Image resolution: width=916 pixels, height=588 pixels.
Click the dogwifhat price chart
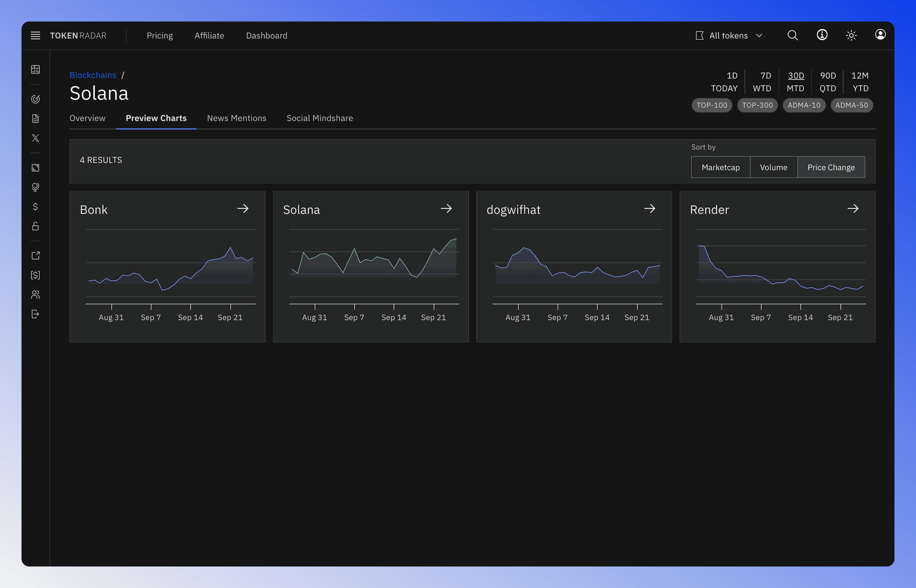[578, 275]
